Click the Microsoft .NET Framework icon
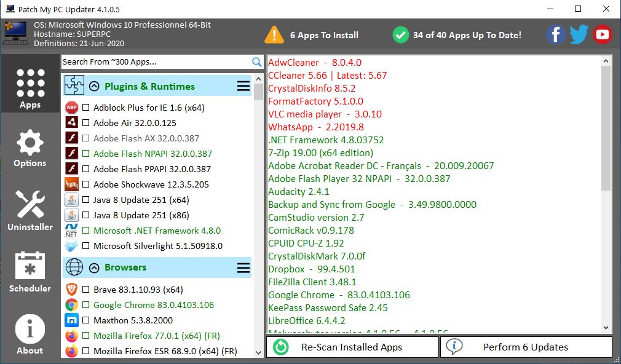The height and width of the screenshot is (364, 621). coord(72,231)
